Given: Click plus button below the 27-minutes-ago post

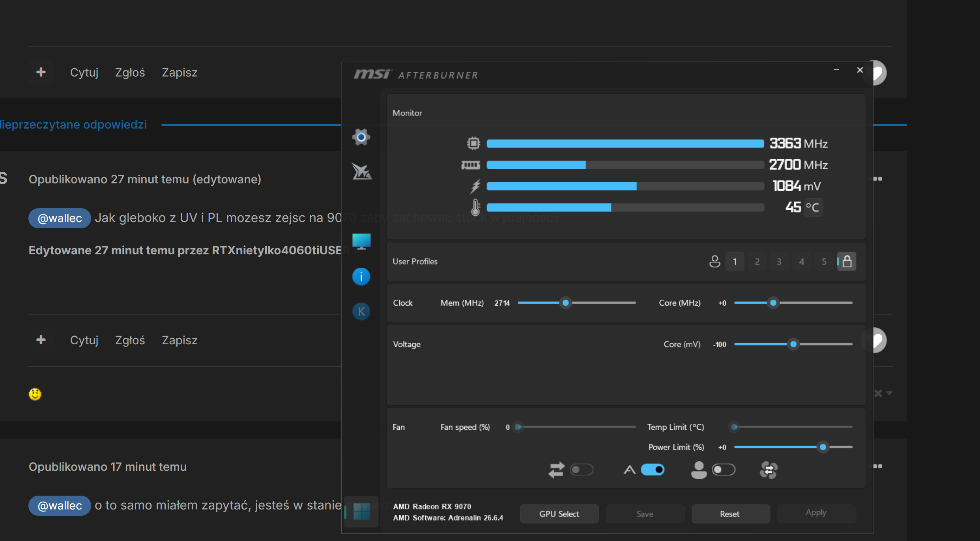Looking at the screenshot, I should 41,340.
